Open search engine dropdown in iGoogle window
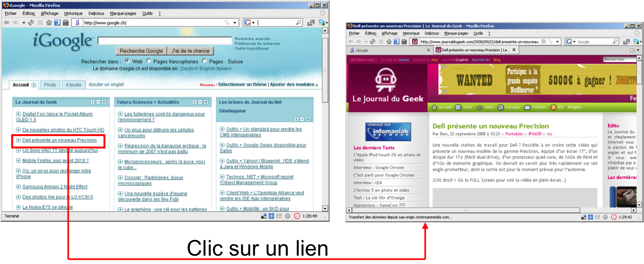 pos(253,23)
